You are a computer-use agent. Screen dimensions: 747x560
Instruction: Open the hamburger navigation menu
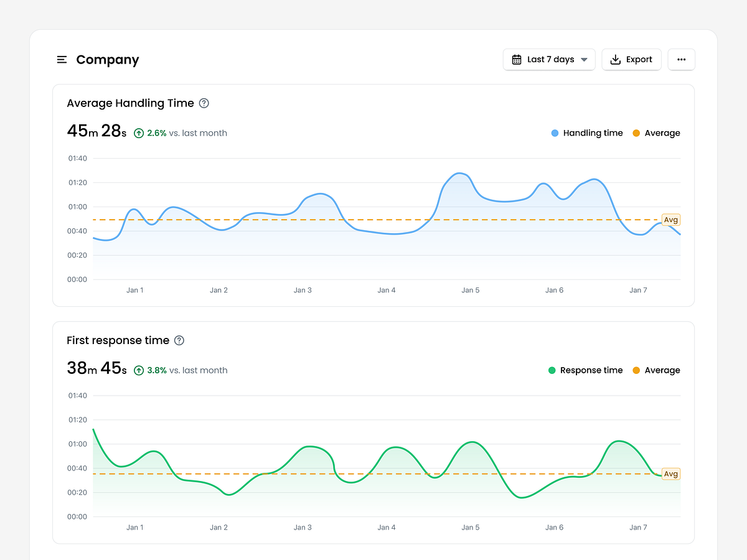click(x=62, y=59)
